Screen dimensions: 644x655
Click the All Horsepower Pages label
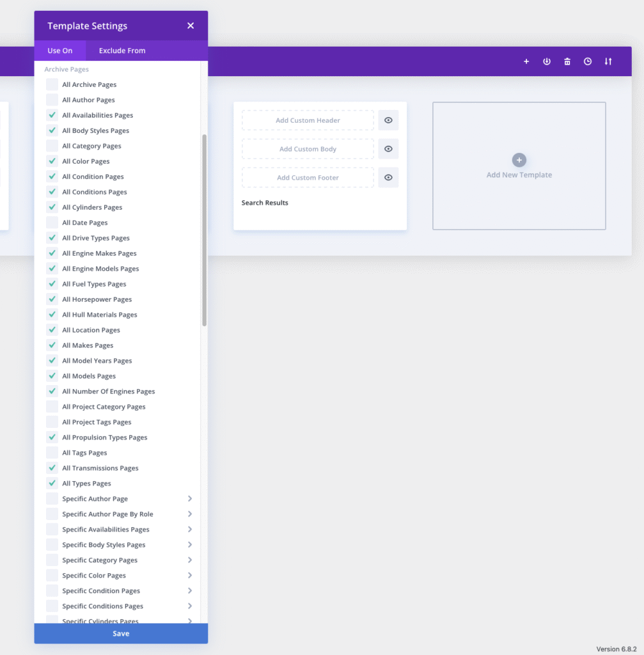pyautogui.click(x=97, y=299)
